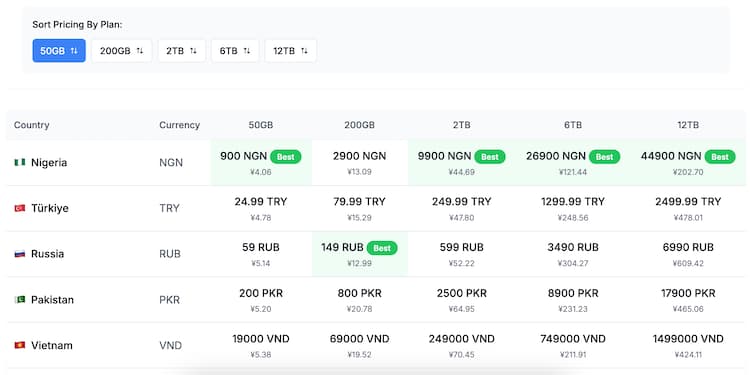Select the Russia country name
The height and width of the screenshot is (375, 750).
click(x=47, y=254)
